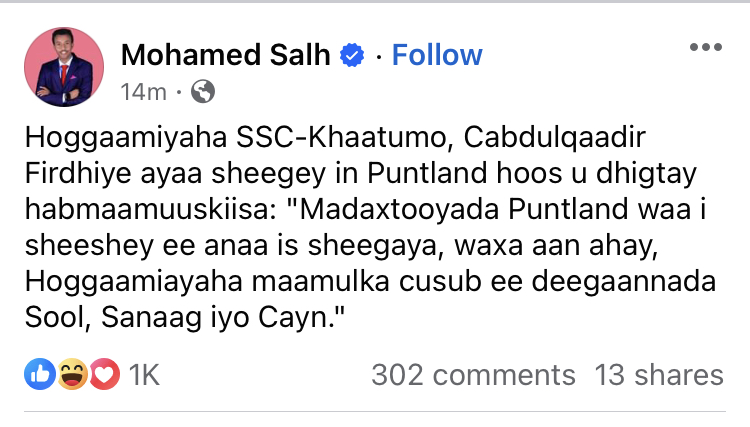The width and height of the screenshot is (750, 427).
Task: View the 1K reactions count
Action: point(144,375)
